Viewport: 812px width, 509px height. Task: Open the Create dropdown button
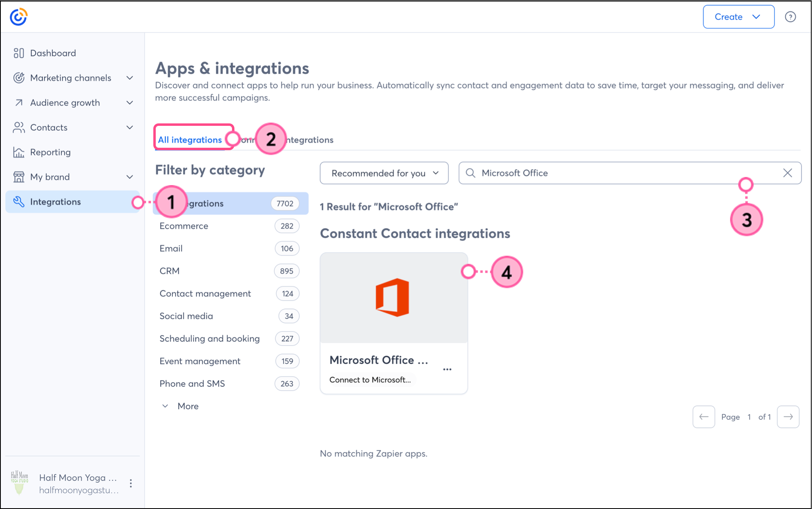pyautogui.click(x=739, y=17)
